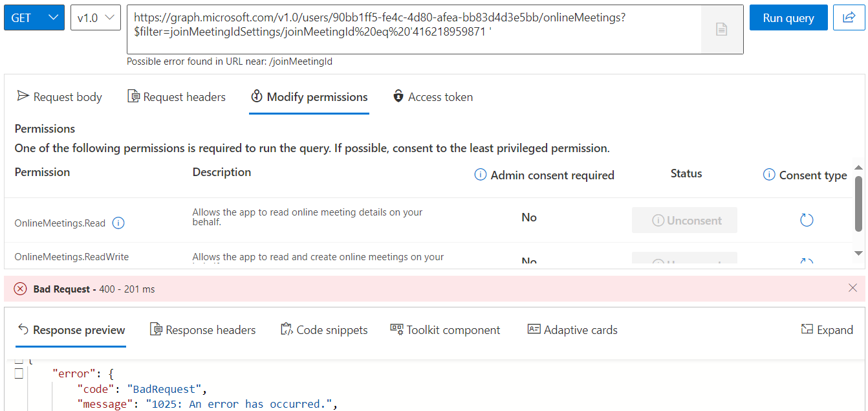Click the permissions list scrollbar down arrow
This screenshot has height=411, width=868.
[x=859, y=253]
